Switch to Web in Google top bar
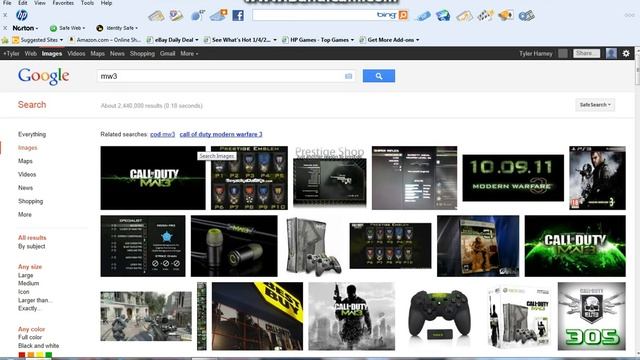 [31, 53]
